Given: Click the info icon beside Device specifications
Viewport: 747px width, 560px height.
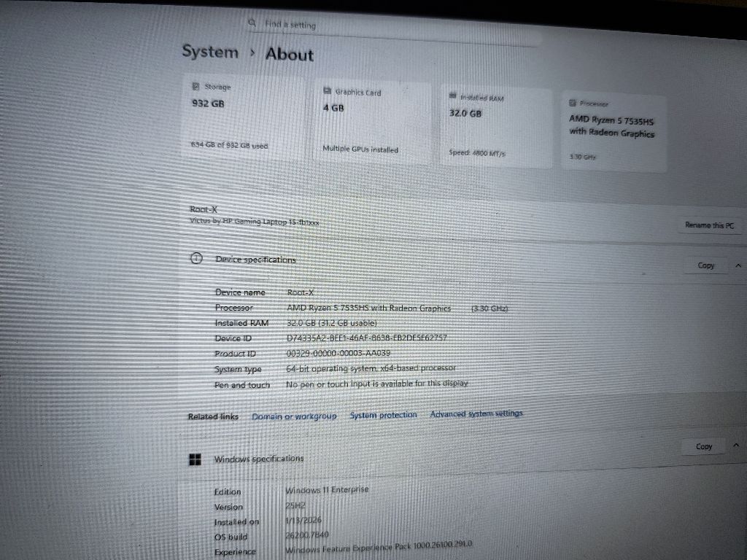Looking at the screenshot, I should coord(196,258).
